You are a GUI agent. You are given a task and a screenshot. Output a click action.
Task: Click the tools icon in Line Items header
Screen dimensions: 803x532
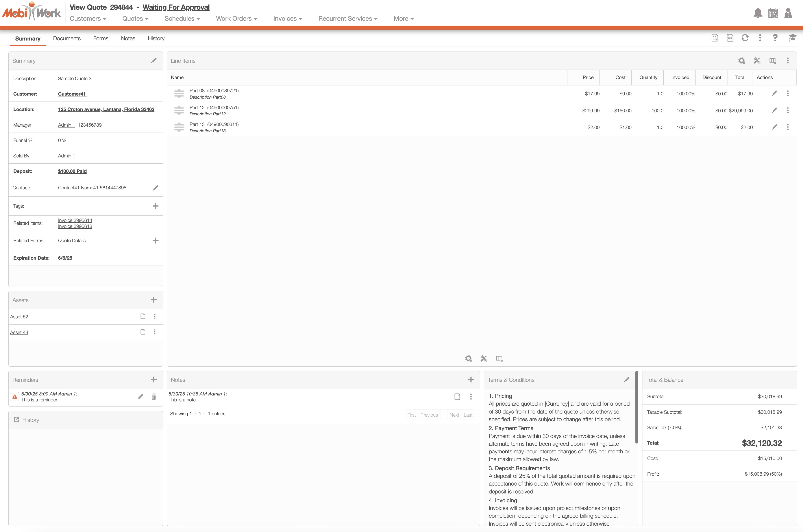tap(757, 61)
